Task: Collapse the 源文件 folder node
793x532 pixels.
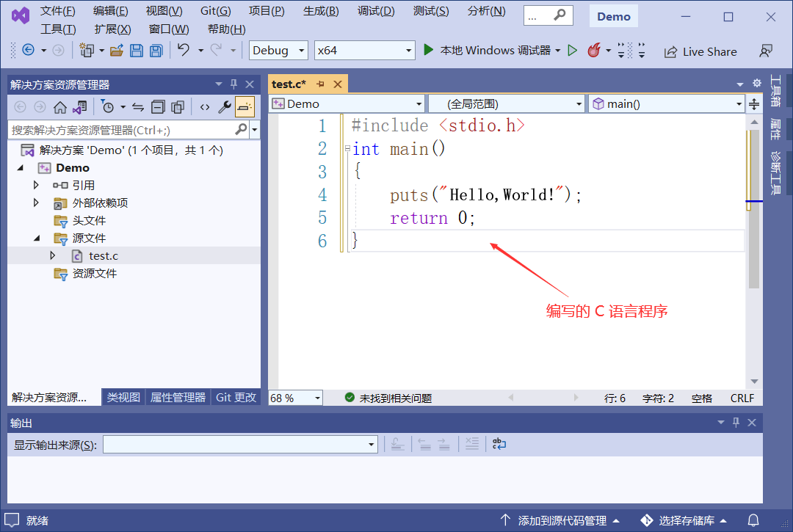Action: (x=37, y=238)
